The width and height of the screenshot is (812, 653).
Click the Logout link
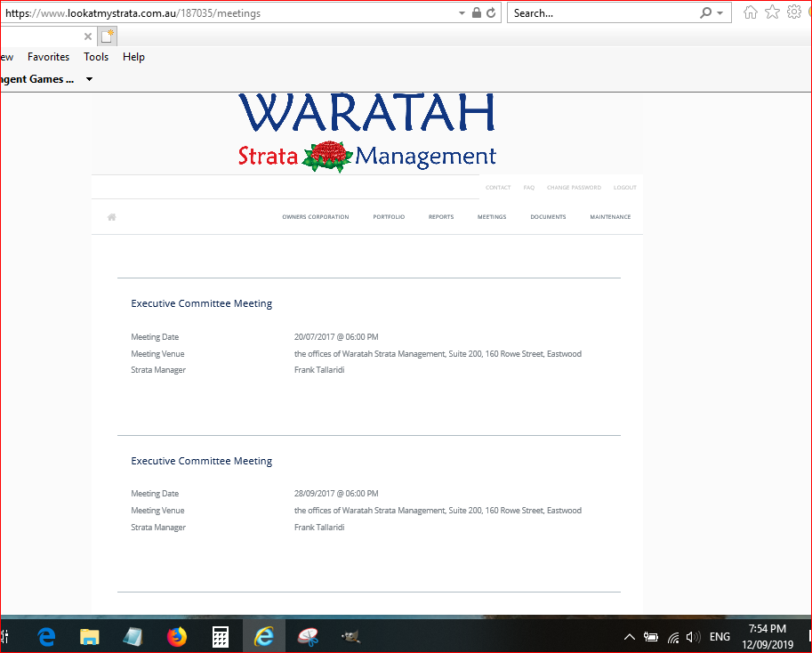click(x=625, y=188)
